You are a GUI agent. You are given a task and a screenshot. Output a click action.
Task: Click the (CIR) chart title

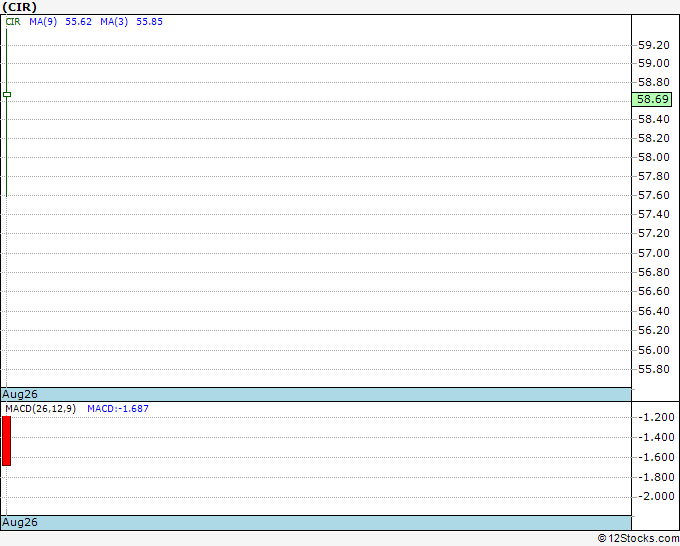pos(20,7)
